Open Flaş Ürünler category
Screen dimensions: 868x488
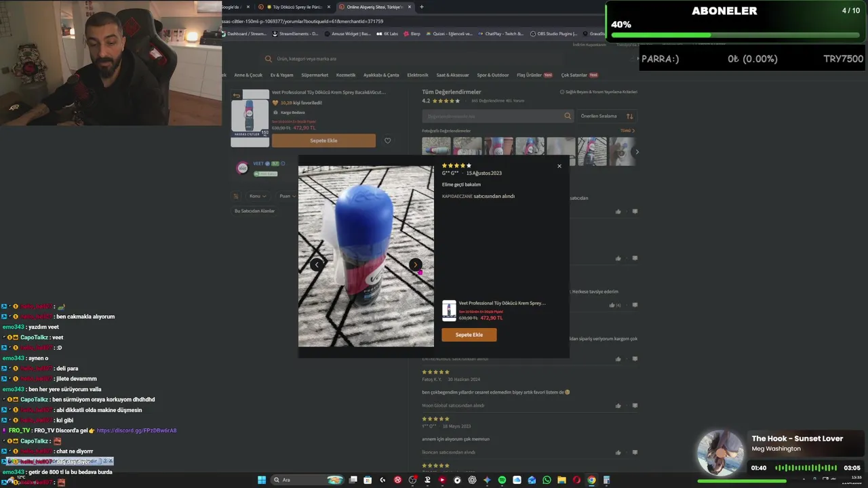tap(534, 75)
